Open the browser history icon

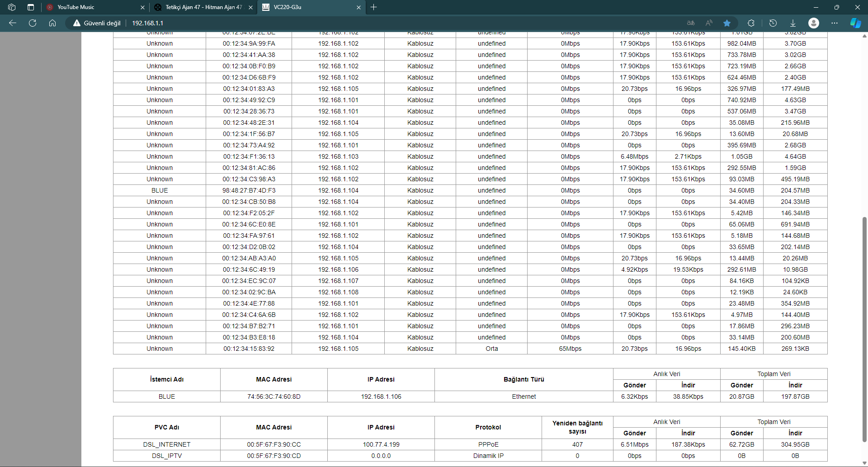click(x=773, y=23)
